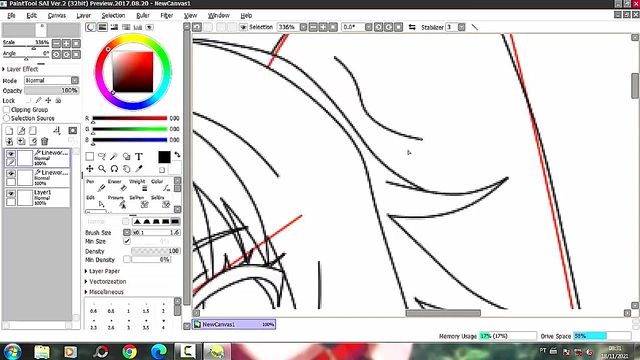Image resolution: width=640 pixels, height=360 pixels.
Task: Open the Stabilizer level dropdown
Action: pos(462,27)
